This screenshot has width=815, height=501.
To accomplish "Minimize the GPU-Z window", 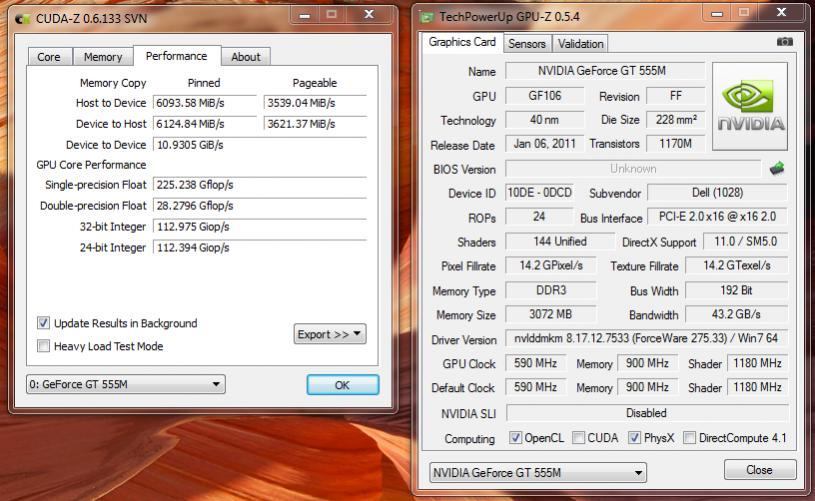I will coord(717,14).
